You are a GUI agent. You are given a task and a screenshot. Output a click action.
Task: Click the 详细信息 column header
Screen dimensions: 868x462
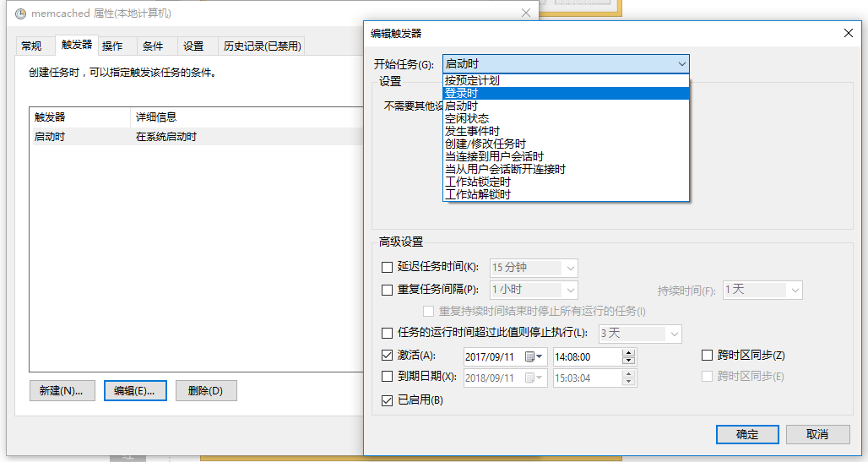click(247, 117)
